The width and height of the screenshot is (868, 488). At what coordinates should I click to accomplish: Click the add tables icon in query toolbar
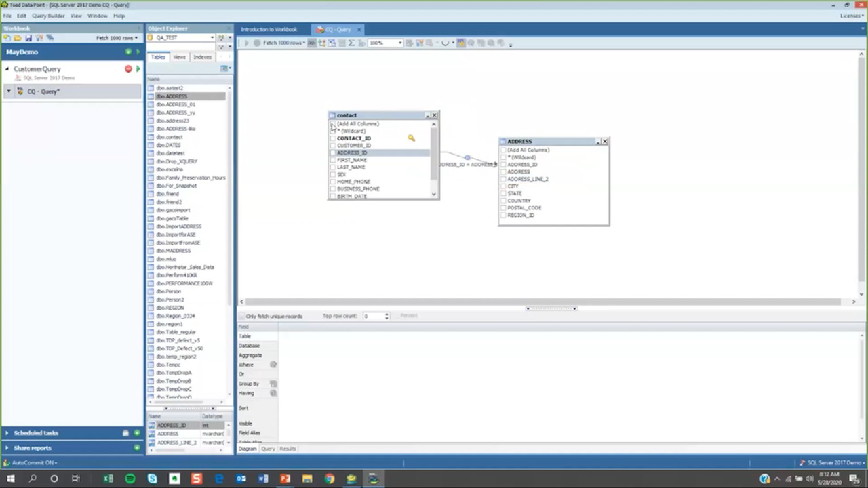pos(322,43)
